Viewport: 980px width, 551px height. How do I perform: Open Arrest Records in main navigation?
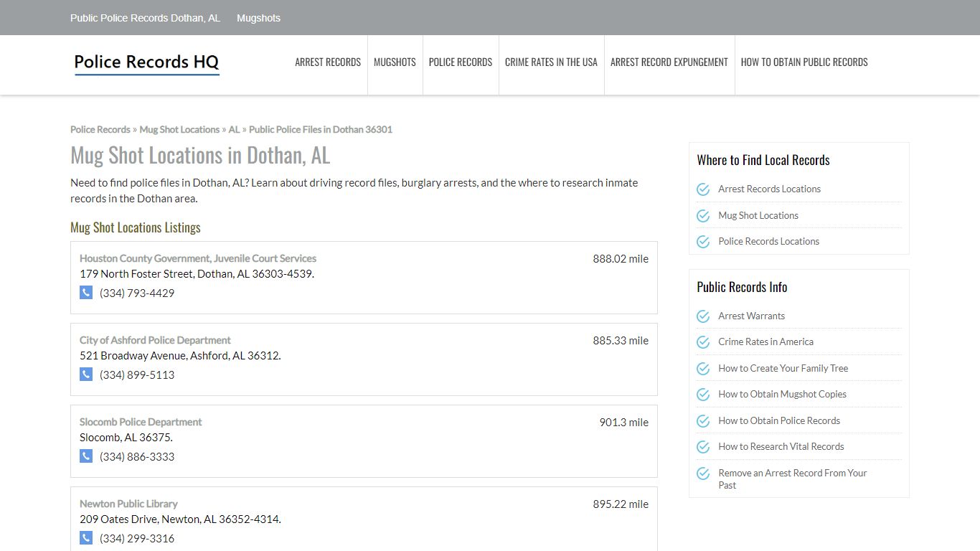tap(328, 62)
